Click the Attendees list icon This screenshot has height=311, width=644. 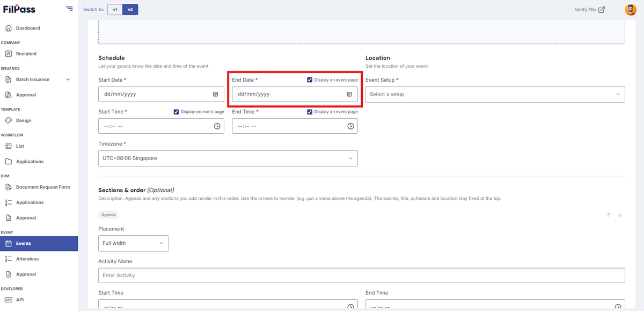(8, 259)
